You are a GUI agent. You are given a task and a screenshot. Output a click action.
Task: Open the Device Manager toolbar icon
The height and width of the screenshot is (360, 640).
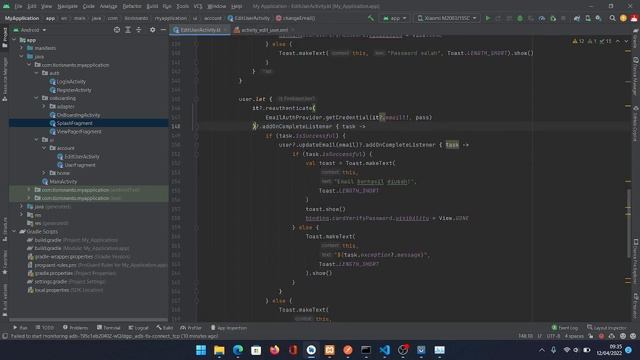[588, 18]
